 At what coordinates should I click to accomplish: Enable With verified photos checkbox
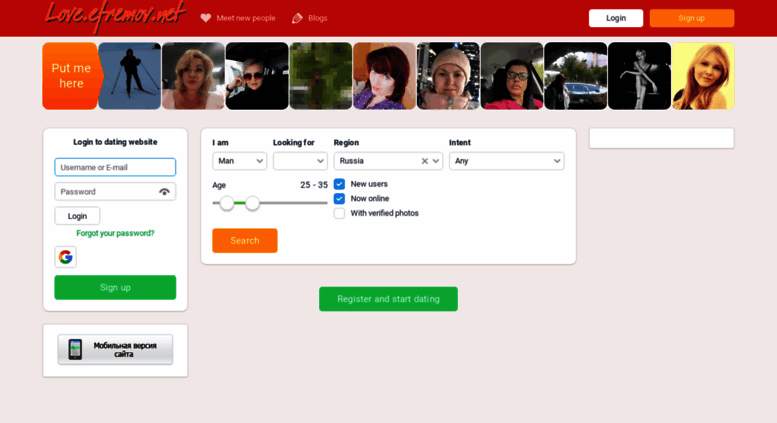(339, 213)
